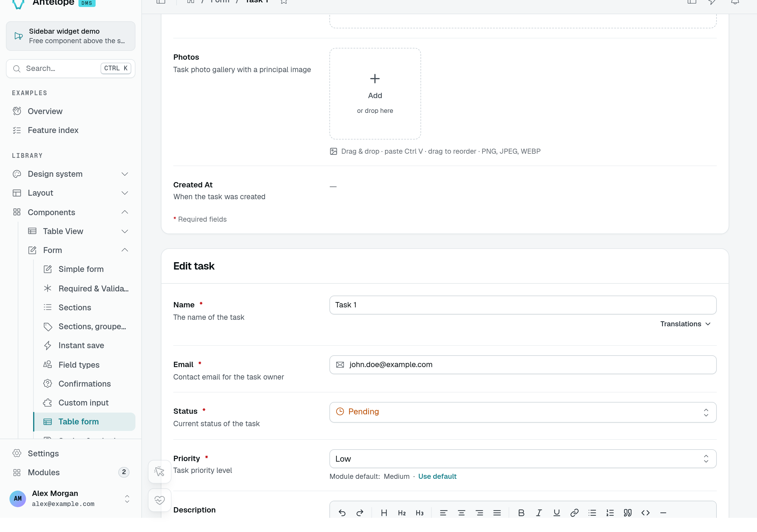Open the Alex Morgan account switcher

(x=71, y=498)
